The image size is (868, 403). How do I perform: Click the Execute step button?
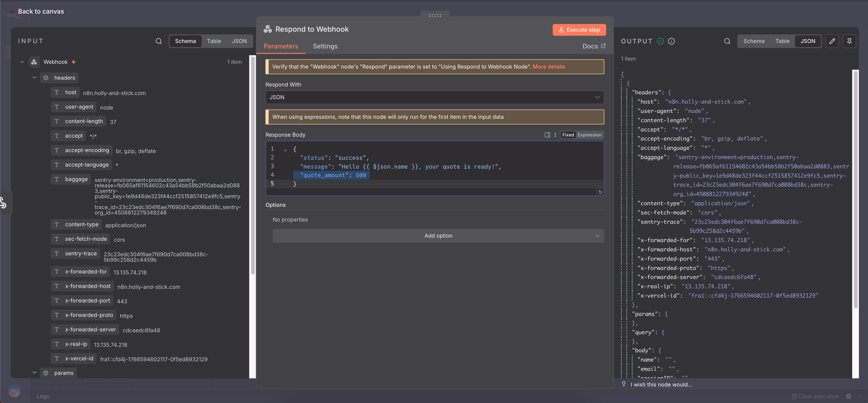point(579,30)
